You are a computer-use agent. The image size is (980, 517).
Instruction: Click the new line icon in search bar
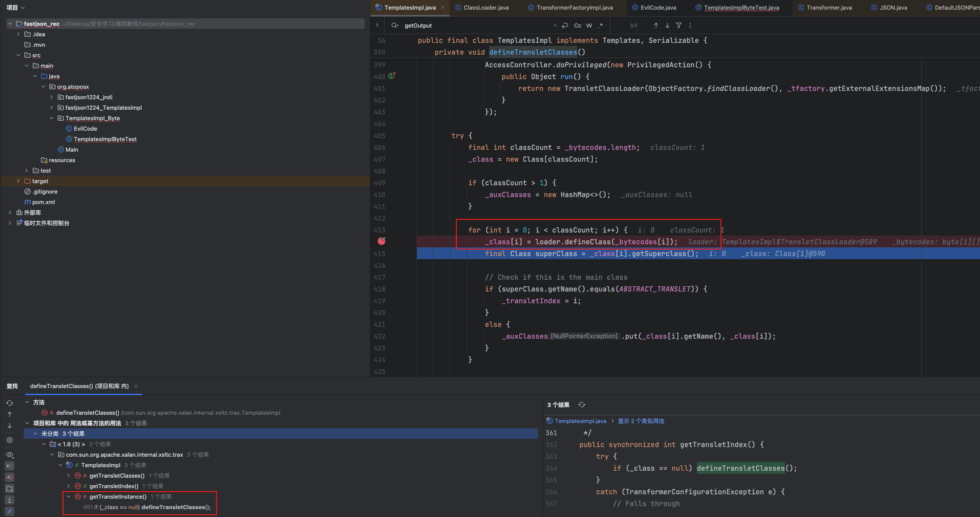pos(565,25)
